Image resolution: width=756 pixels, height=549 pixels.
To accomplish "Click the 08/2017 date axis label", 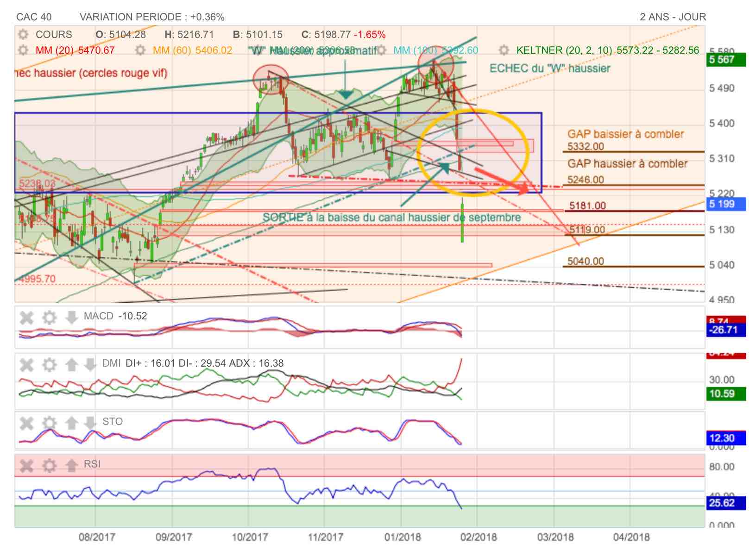I will coord(97,537).
